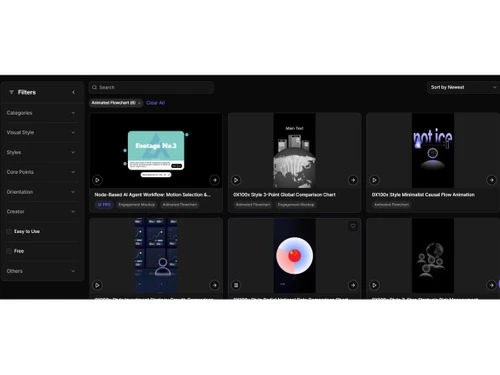Click the Filters heading text
Screen dimensions: 500x375
(x=27, y=92)
